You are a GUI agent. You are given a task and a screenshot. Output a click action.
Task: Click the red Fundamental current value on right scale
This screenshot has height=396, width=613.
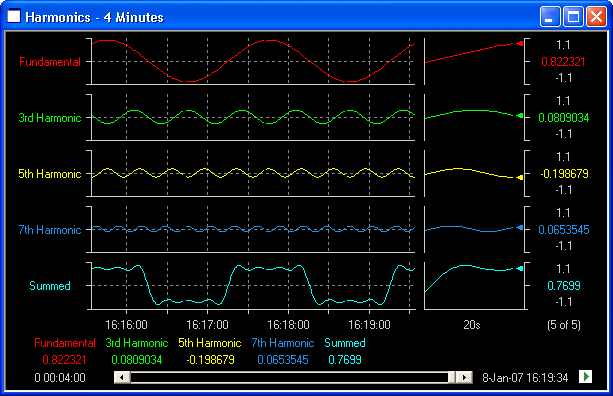click(x=563, y=62)
